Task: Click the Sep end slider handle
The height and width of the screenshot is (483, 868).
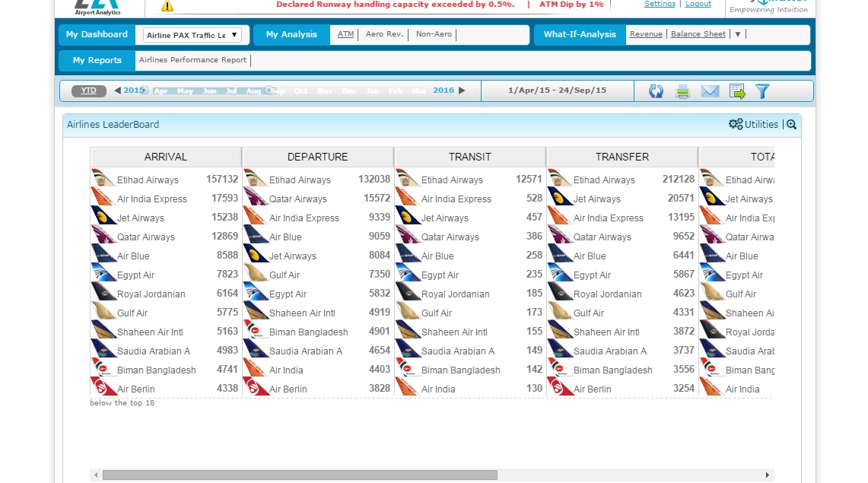Action: pos(269,91)
